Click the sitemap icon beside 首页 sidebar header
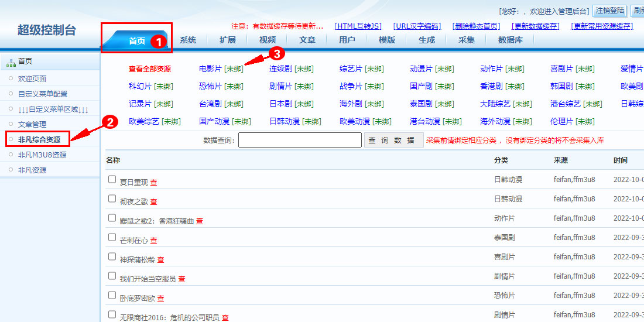The height and width of the screenshot is (322, 644). (x=11, y=61)
